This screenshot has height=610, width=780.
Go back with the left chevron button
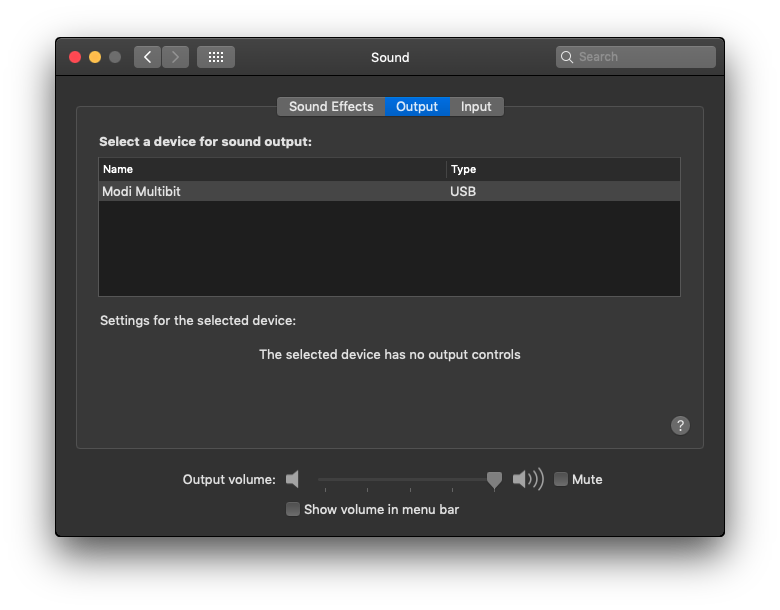[x=147, y=57]
